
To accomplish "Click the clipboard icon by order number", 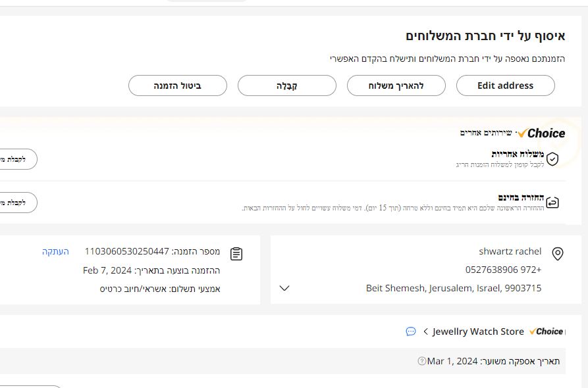I will coord(236,254).
